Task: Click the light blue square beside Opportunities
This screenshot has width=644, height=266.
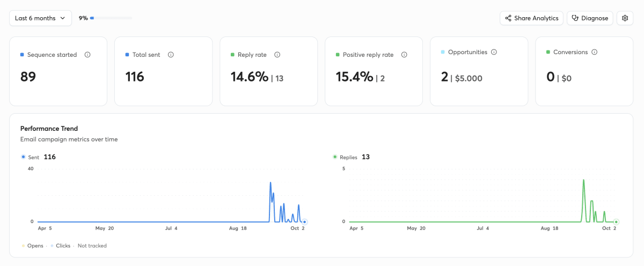Action: pos(443,52)
